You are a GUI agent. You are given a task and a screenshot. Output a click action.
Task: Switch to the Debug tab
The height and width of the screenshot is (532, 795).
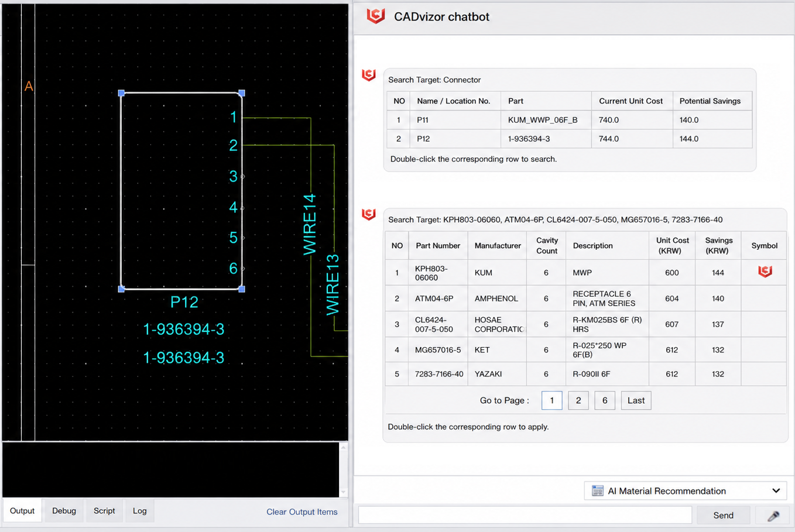point(64,511)
